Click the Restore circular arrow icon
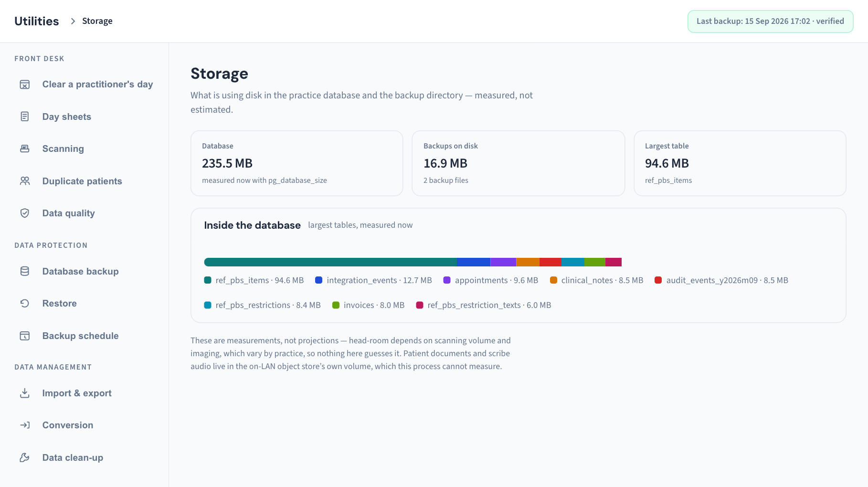This screenshot has height=487, width=868. point(25,303)
